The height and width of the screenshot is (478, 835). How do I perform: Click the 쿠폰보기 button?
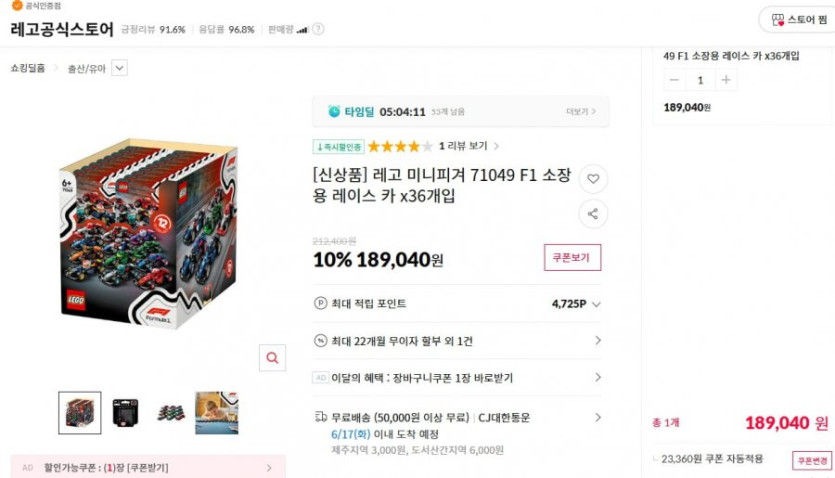pyautogui.click(x=572, y=258)
